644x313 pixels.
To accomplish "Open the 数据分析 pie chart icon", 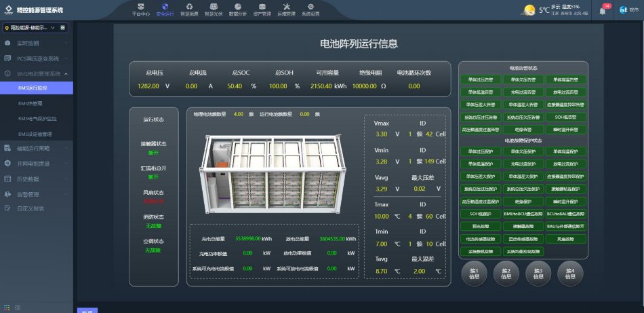I will click(x=238, y=9).
